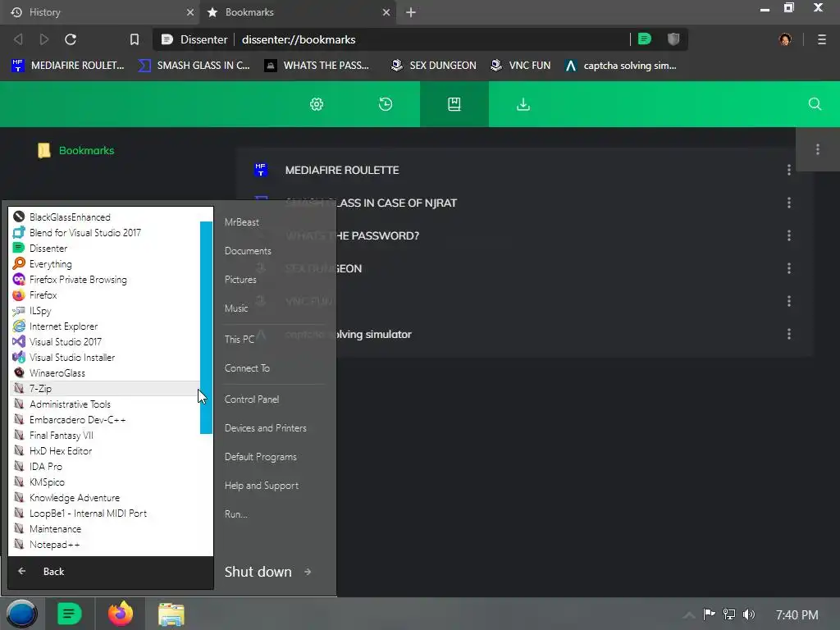840x630 pixels.
Task: Open Control Panel from Start menu
Action: click(x=252, y=399)
